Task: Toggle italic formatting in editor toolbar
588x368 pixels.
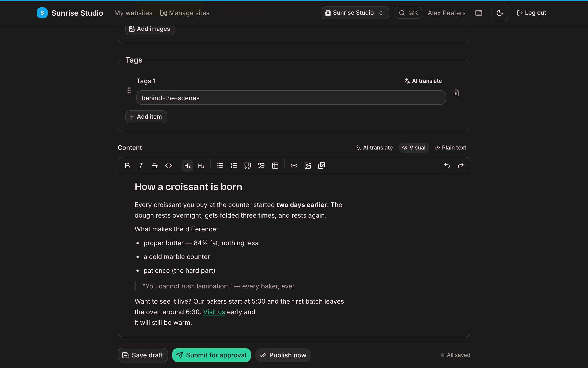Action: point(141,166)
